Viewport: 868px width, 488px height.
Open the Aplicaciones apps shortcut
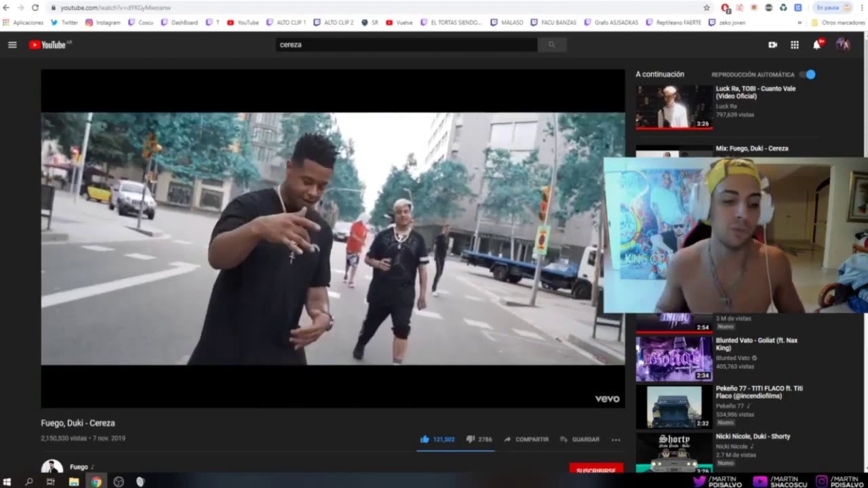click(x=23, y=22)
